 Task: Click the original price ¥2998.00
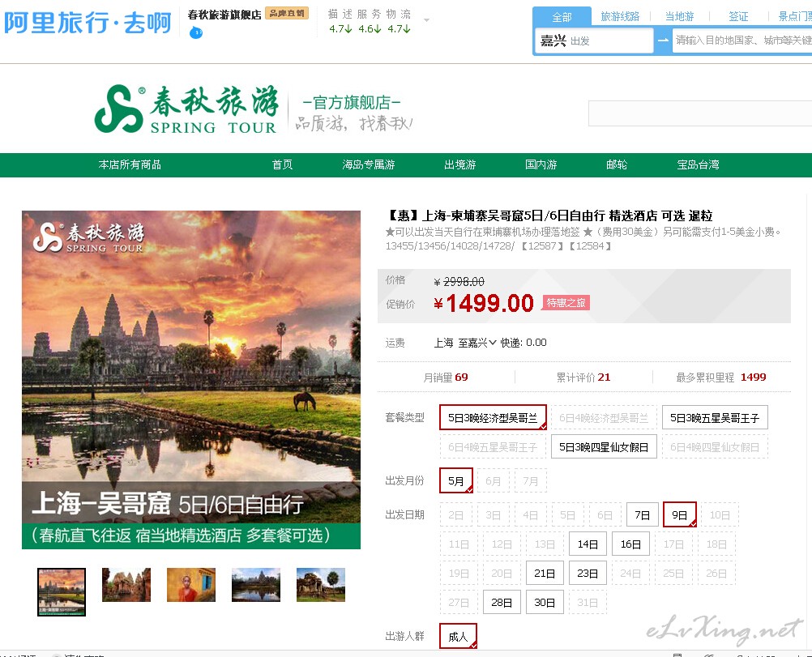click(x=459, y=282)
